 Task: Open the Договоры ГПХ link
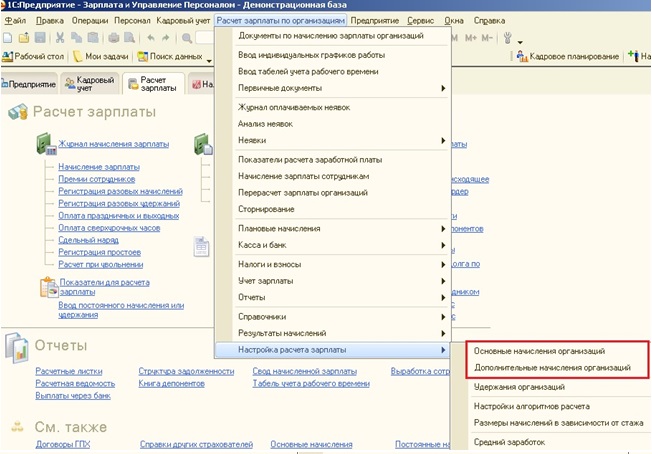click(62, 444)
